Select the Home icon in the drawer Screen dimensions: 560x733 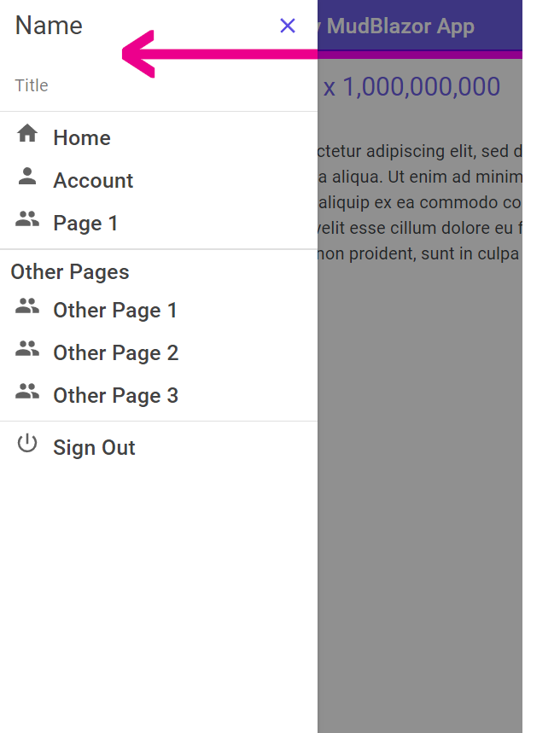pos(27,134)
